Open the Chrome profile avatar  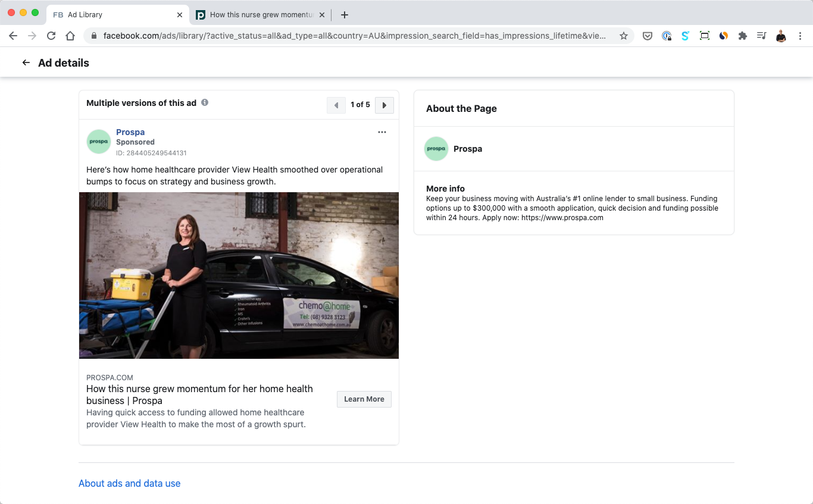[x=781, y=36]
